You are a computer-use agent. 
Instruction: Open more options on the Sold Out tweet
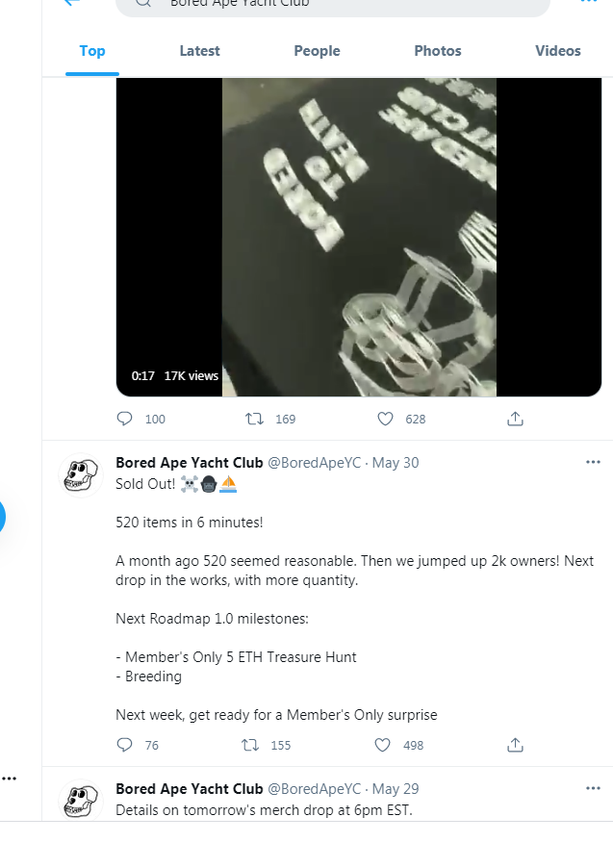pos(593,462)
